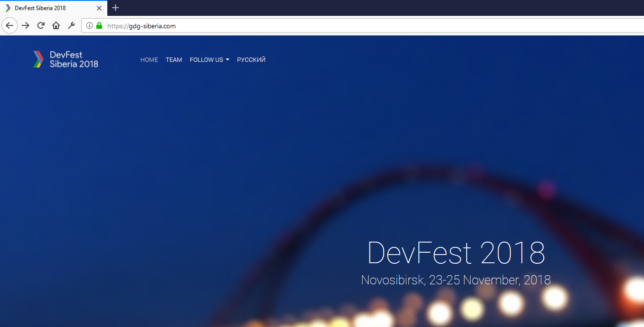Expand the FOLLOW US dropdown menu
Viewport: 644px width, 327px height.
pos(209,60)
